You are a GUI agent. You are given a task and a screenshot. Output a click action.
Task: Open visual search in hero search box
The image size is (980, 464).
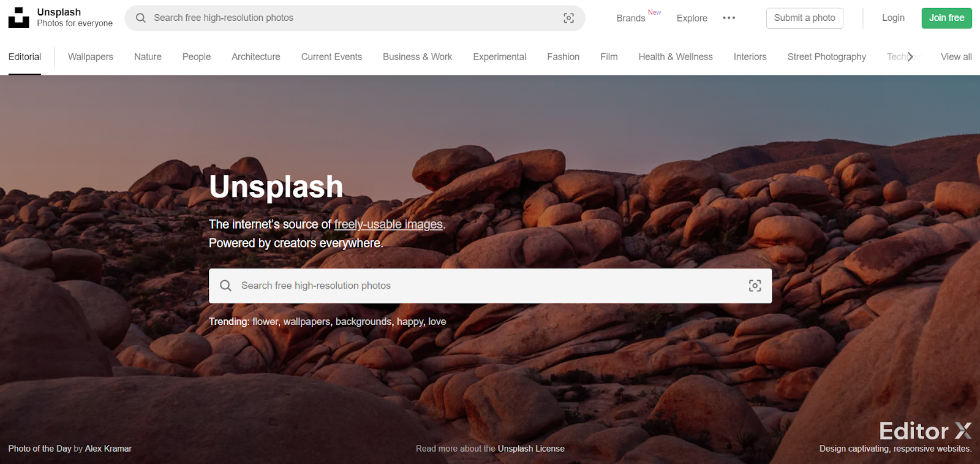755,286
